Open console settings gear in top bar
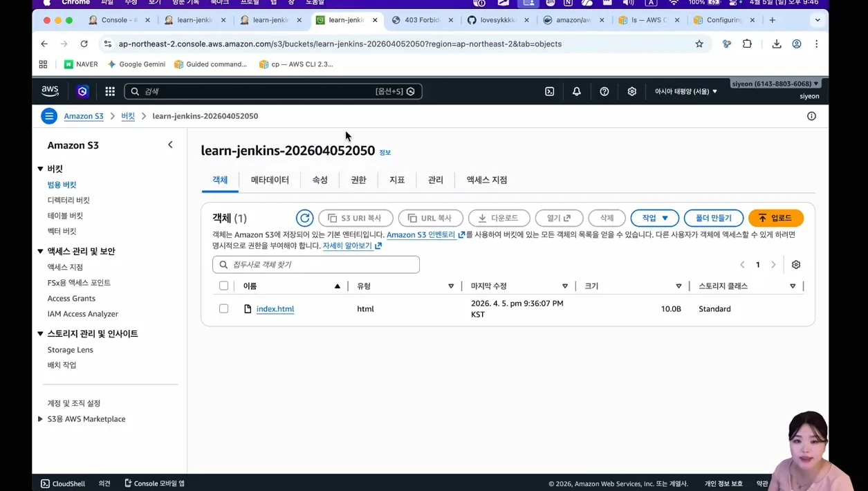This screenshot has width=868, height=491. [x=632, y=91]
